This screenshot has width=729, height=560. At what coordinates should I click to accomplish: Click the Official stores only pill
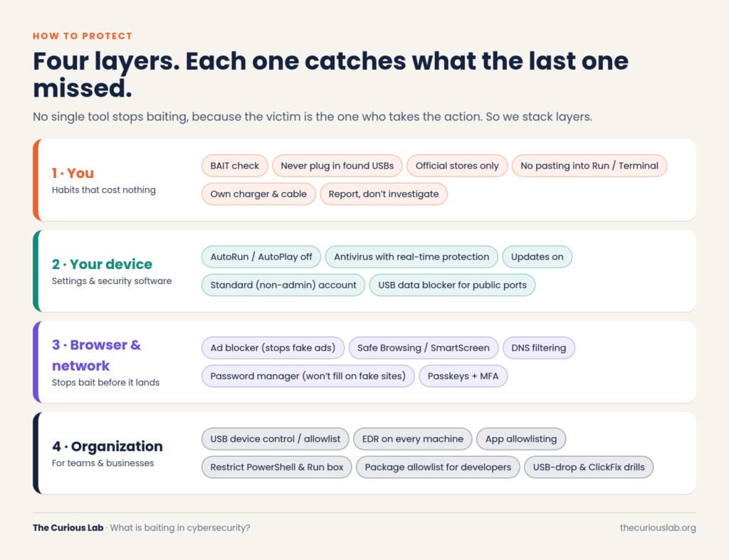pyautogui.click(x=457, y=166)
